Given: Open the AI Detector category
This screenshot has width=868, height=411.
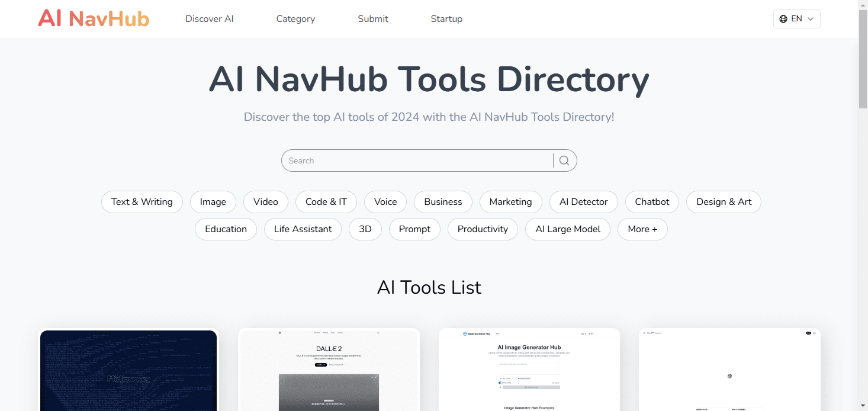Looking at the screenshot, I should (583, 202).
